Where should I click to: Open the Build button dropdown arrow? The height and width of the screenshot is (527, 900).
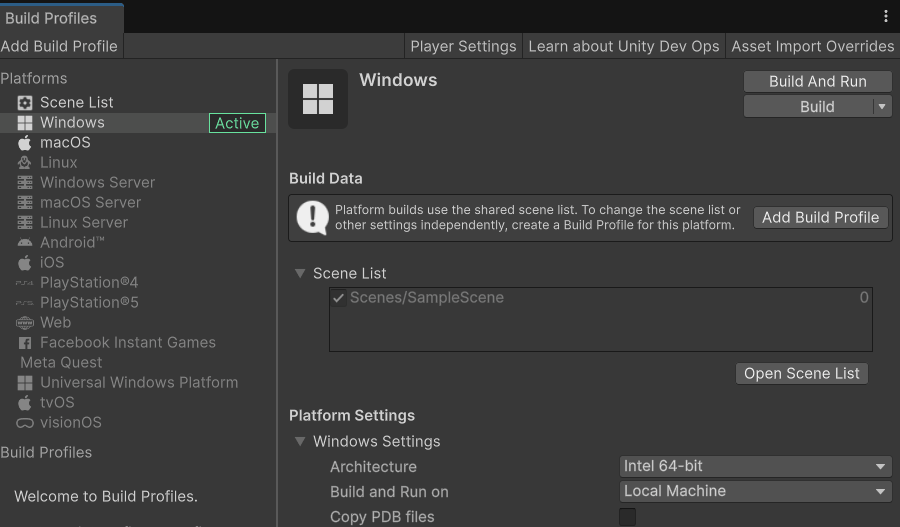(882, 107)
